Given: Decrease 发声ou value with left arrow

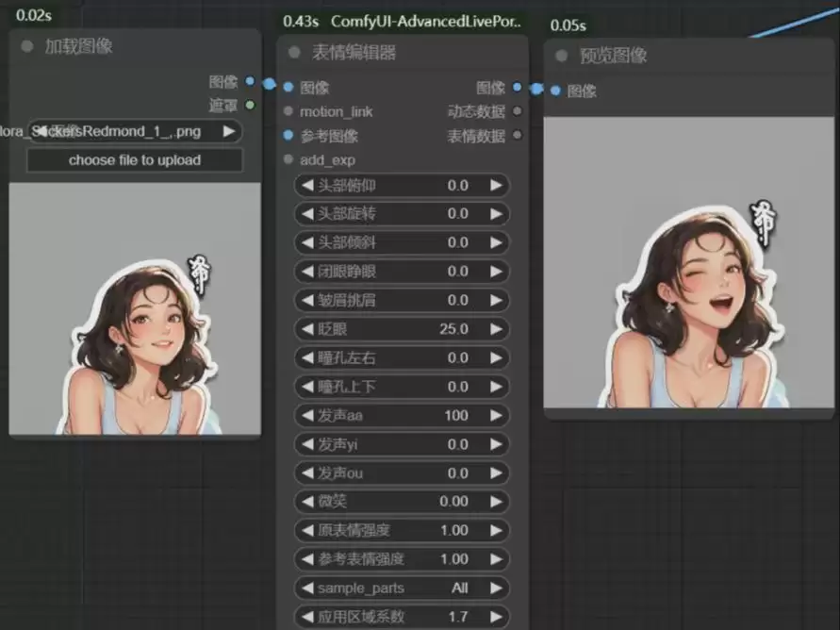Looking at the screenshot, I should click(307, 473).
